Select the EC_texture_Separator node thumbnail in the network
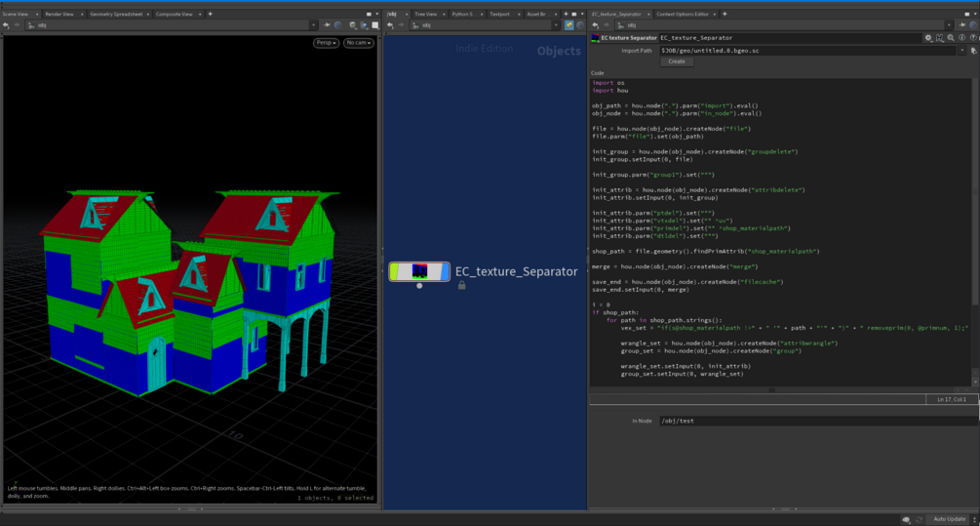Viewport: 980px width, 526px height. (419, 271)
